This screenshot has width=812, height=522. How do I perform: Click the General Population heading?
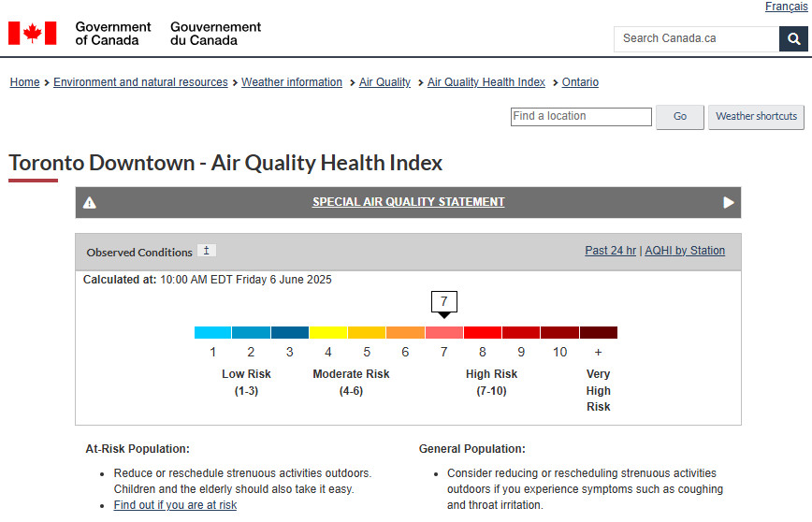point(471,449)
